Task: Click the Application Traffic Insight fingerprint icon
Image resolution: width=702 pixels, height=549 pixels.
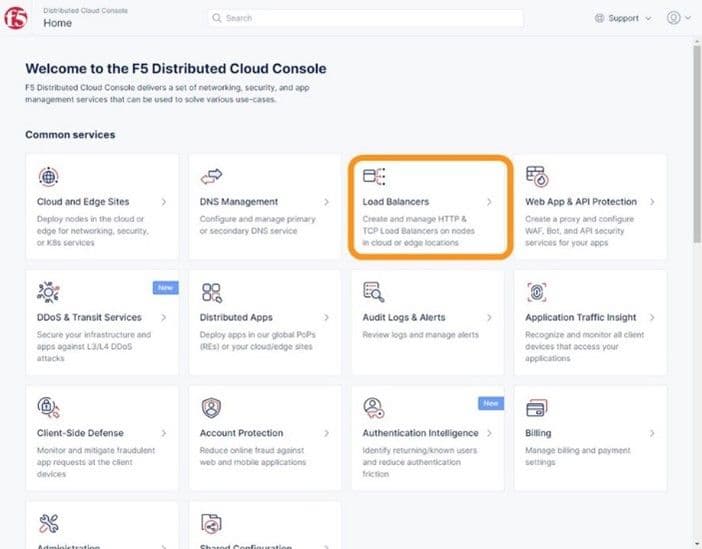Action: (537, 292)
